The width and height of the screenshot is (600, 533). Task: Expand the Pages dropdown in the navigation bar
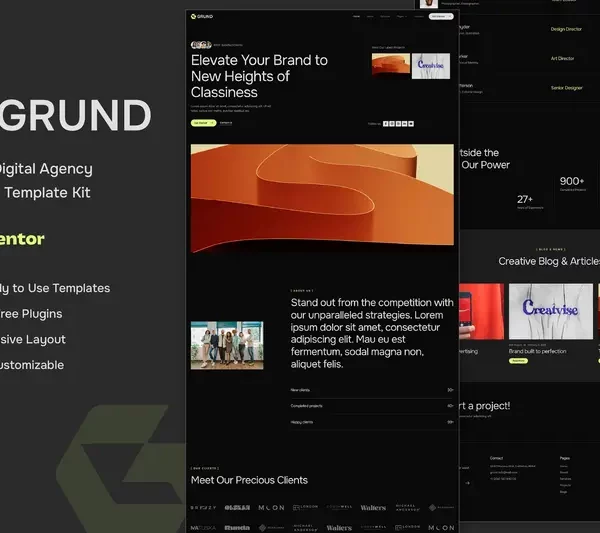(x=401, y=16)
